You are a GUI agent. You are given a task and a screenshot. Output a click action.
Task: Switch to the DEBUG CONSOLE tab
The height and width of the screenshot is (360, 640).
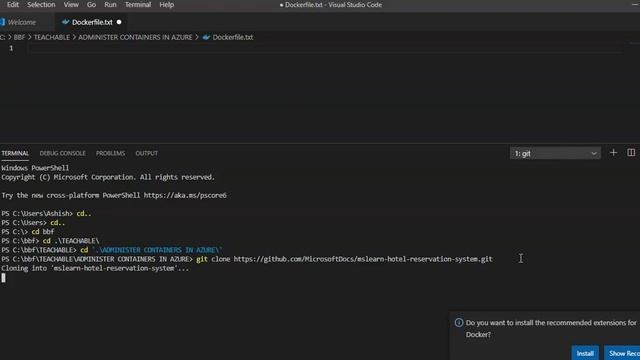pos(62,153)
